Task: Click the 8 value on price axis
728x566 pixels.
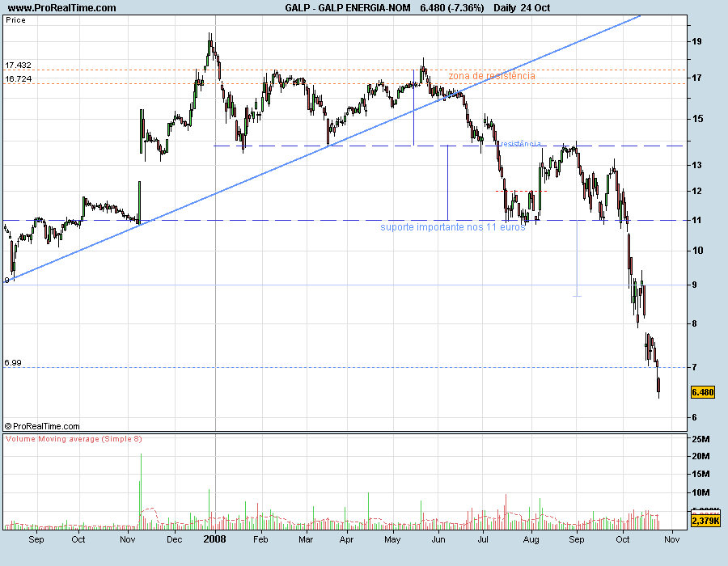Action: [694, 323]
